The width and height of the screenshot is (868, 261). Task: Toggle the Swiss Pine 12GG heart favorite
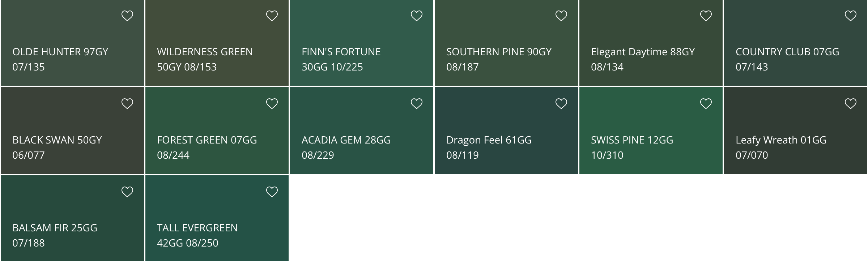point(706,104)
